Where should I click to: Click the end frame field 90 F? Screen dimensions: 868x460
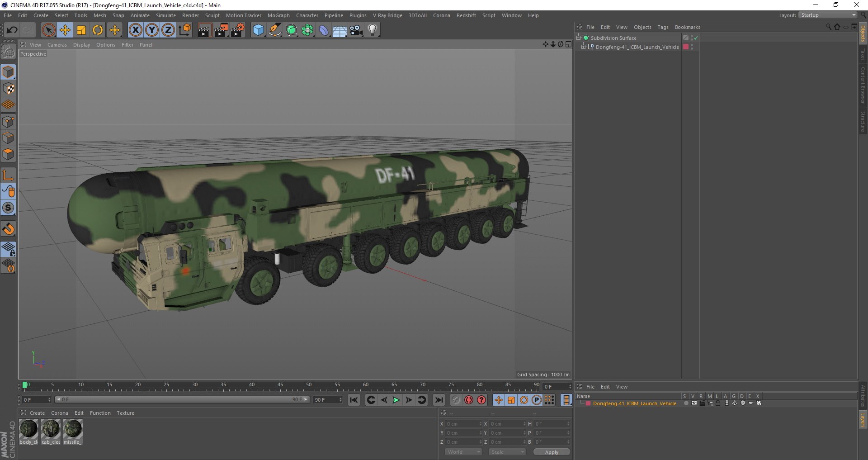328,400
